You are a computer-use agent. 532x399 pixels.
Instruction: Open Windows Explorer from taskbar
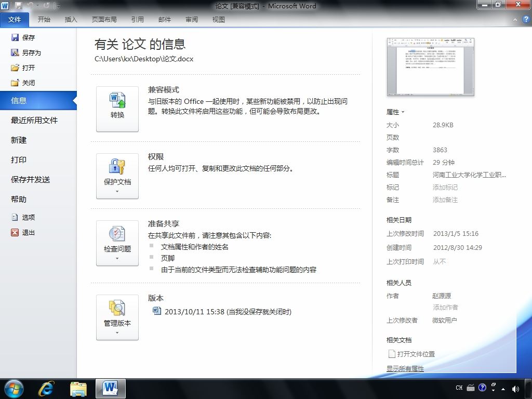tap(78, 389)
